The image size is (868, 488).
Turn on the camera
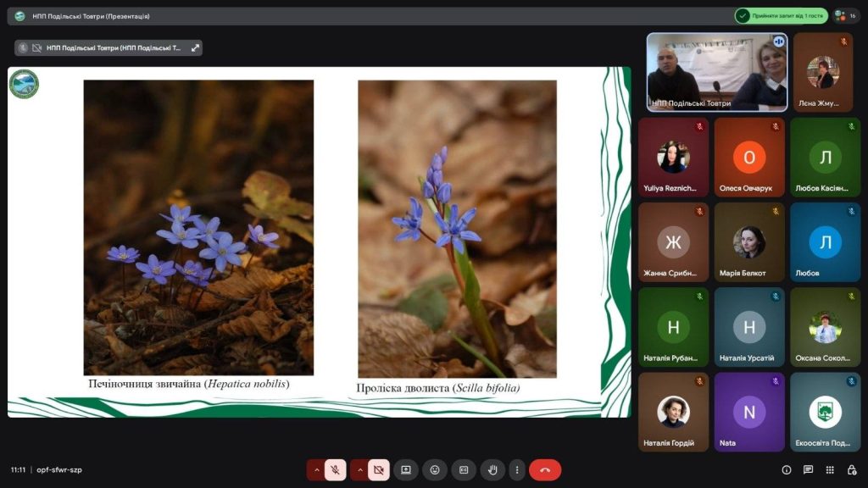click(379, 469)
